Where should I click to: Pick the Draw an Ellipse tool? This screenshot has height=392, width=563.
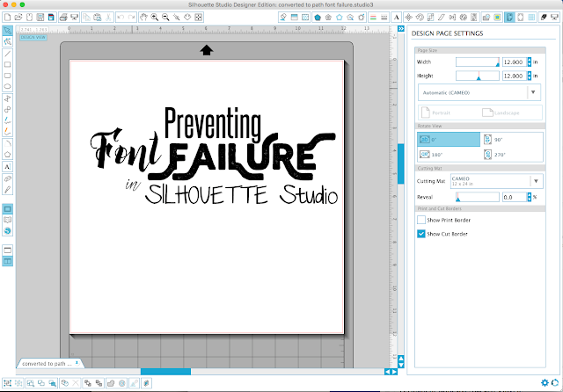(8, 86)
